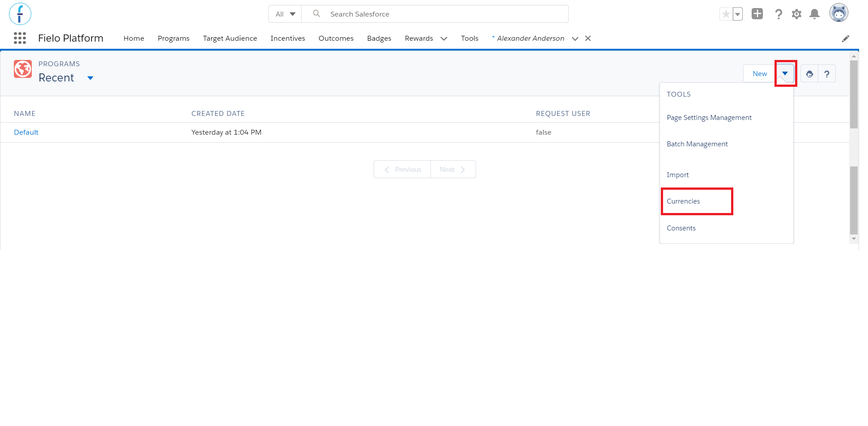Open the App Launcher grid icon
The height and width of the screenshot is (426, 868).
coord(20,38)
